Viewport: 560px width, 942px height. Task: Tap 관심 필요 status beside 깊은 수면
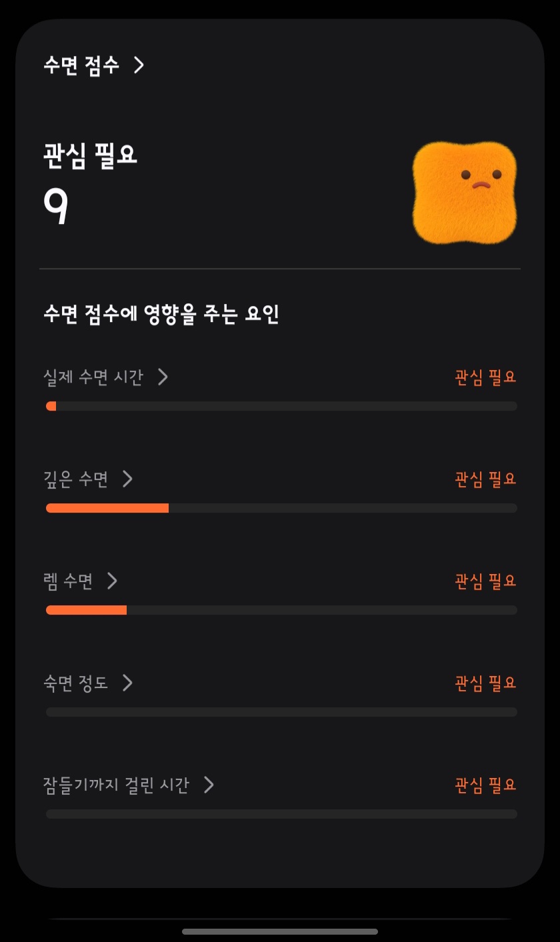pyautogui.click(x=485, y=479)
